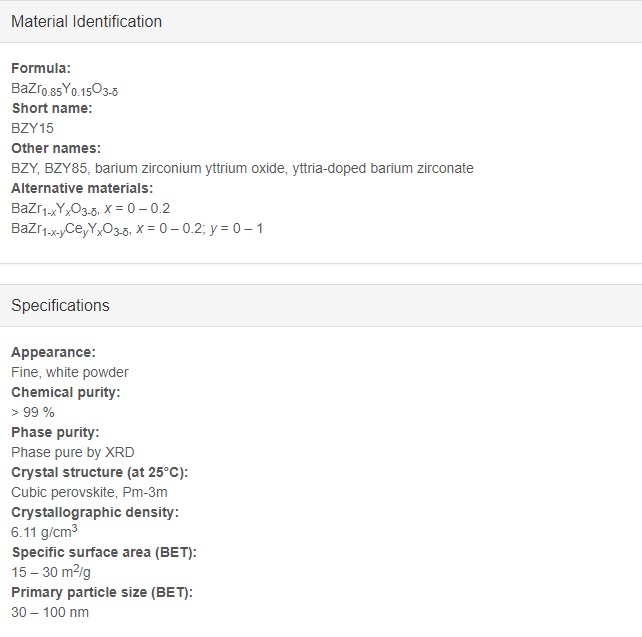The image size is (642, 637).
Task: Click the Appearance label
Action: (x=53, y=352)
